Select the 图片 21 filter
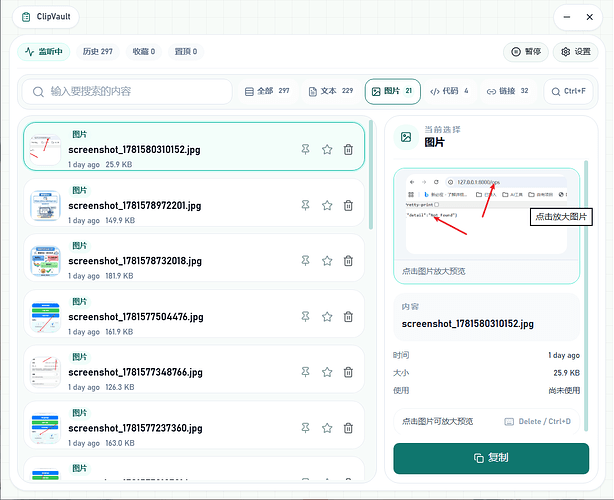This screenshot has width=614, height=500. 393,91
